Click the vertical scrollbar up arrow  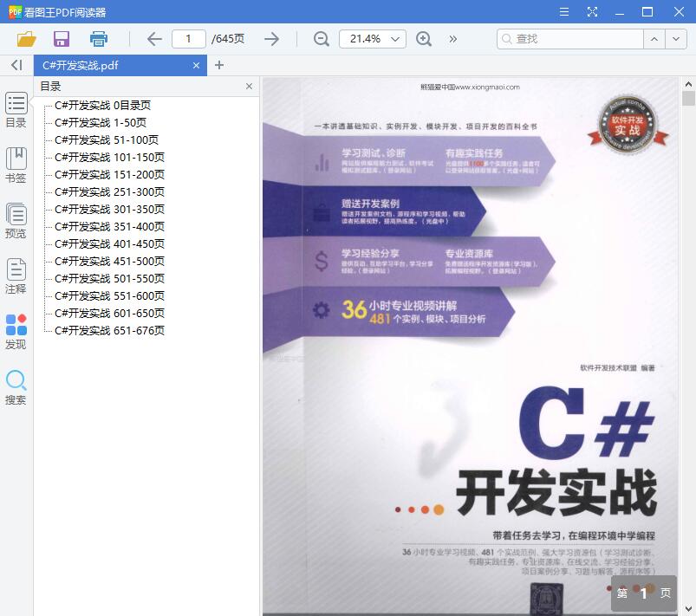[x=688, y=84]
